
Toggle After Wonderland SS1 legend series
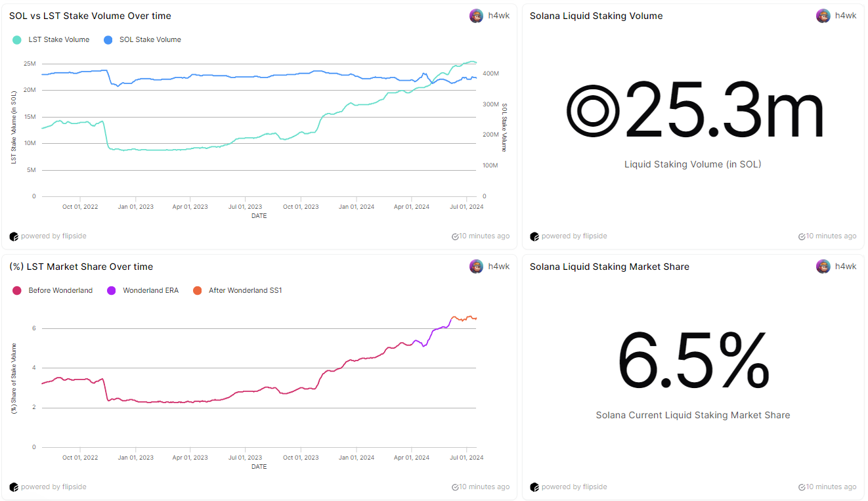[245, 290]
